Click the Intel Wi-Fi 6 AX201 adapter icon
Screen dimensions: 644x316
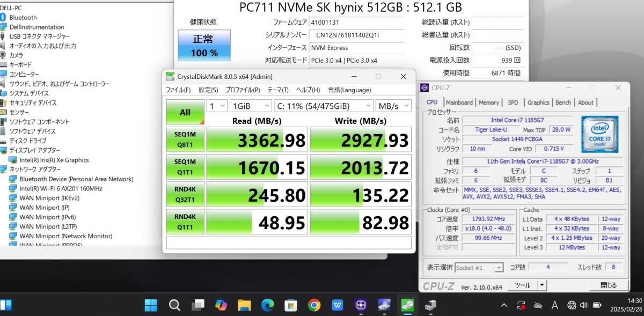tap(13, 188)
